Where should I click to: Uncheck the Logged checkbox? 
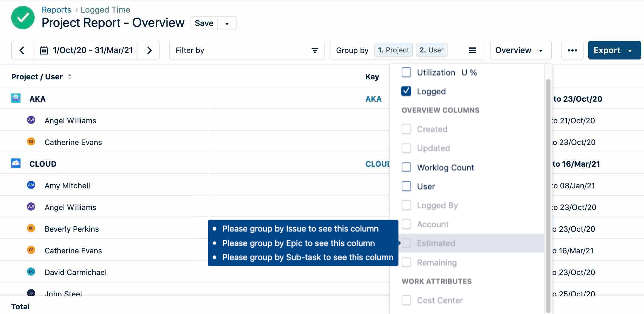(406, 91)
